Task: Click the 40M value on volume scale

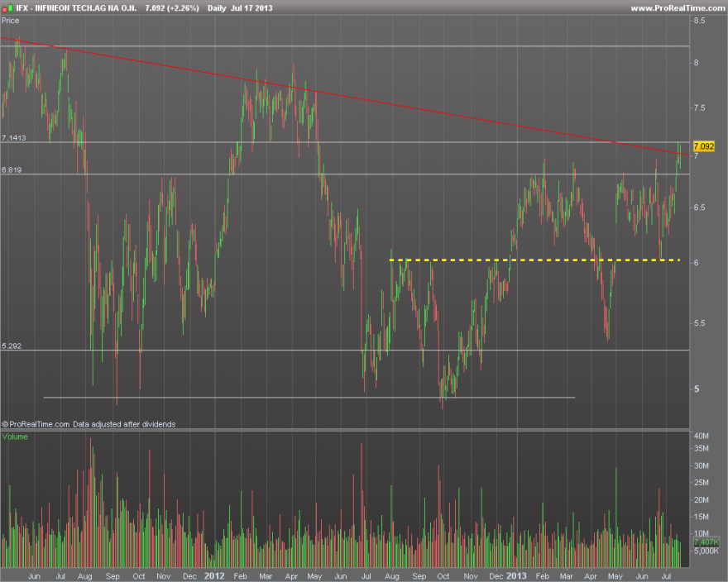Action: click(701, 436)
